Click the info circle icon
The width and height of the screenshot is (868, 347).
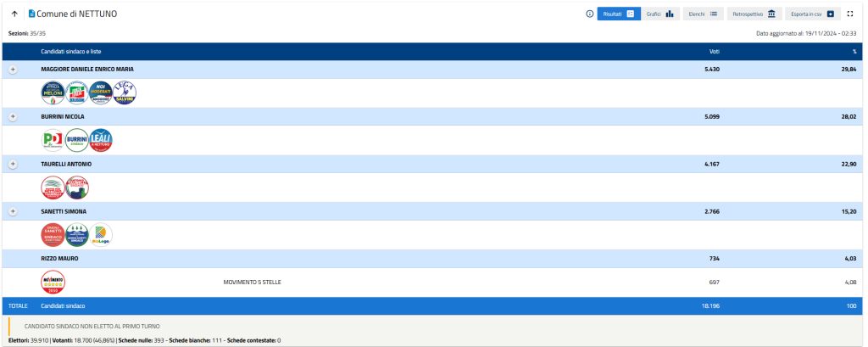[589, 14]
